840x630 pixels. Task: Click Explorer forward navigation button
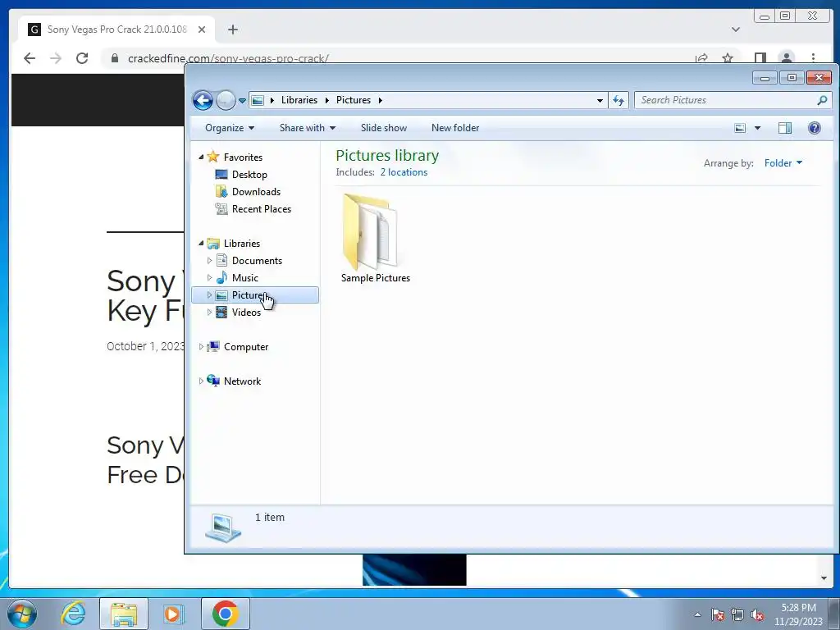pyautogui.click(x=226, y=100)
